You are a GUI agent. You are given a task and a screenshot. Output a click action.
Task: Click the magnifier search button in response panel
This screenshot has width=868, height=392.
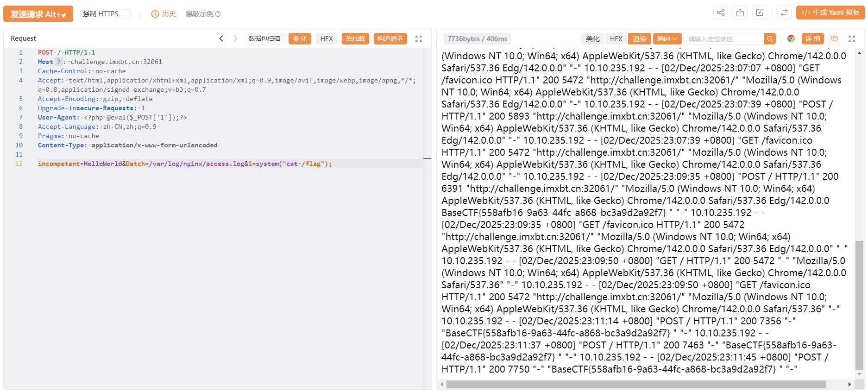point(770,39)
